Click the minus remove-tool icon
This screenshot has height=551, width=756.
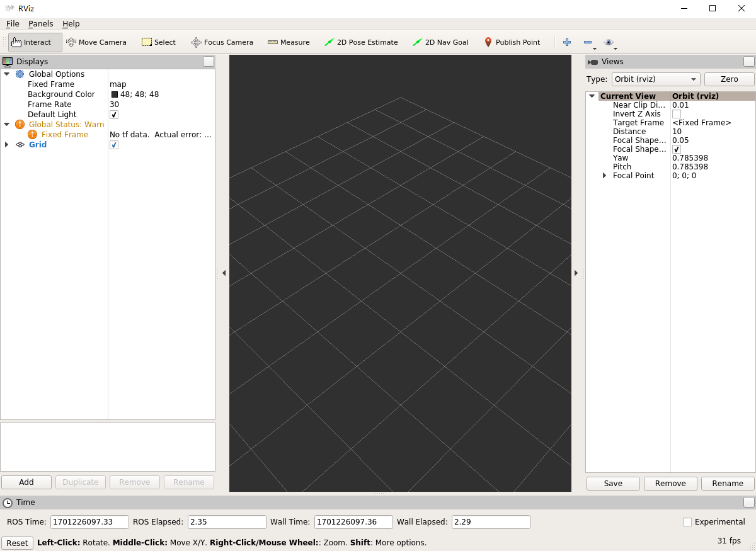[588, 42]
